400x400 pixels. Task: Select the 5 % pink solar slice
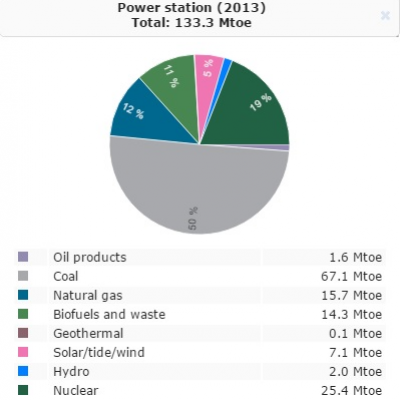click(x=207, y=77)
